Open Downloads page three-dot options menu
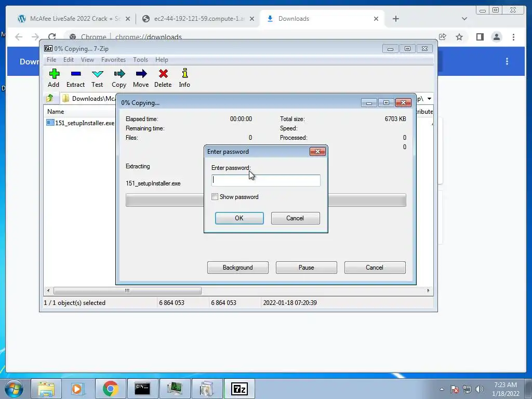Image resolution: width=532 pixels, height=399 pixels. click(x=507, y=61)
